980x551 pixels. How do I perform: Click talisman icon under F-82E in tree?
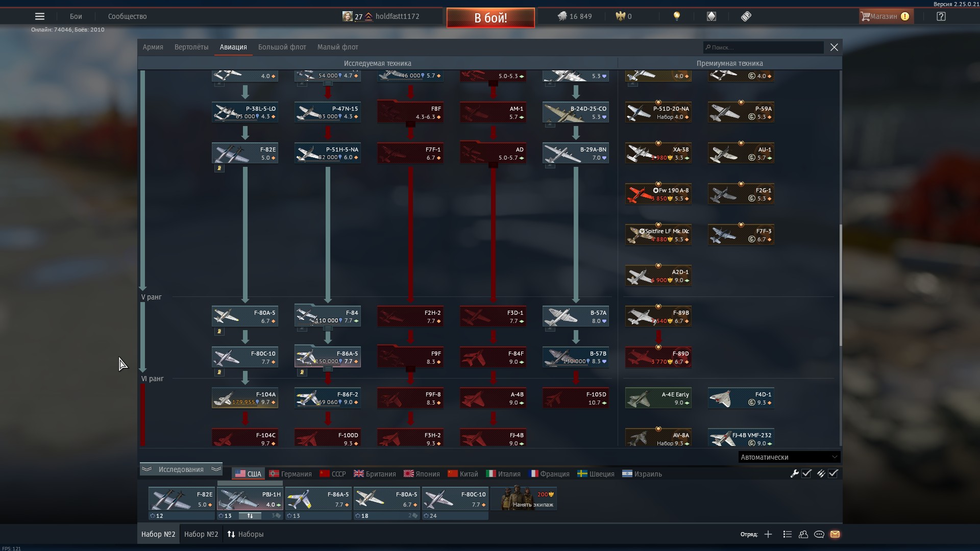[219, 168]
